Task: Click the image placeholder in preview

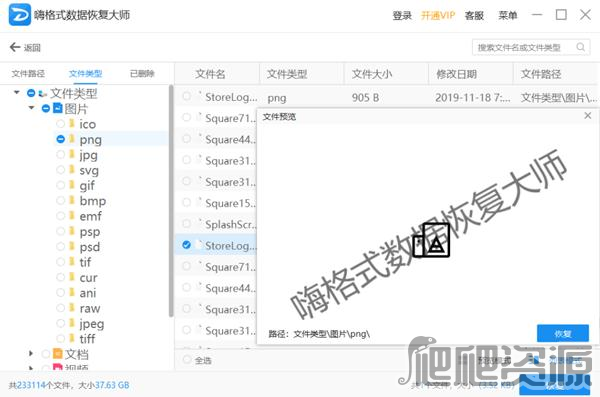Action: [431, 240]
